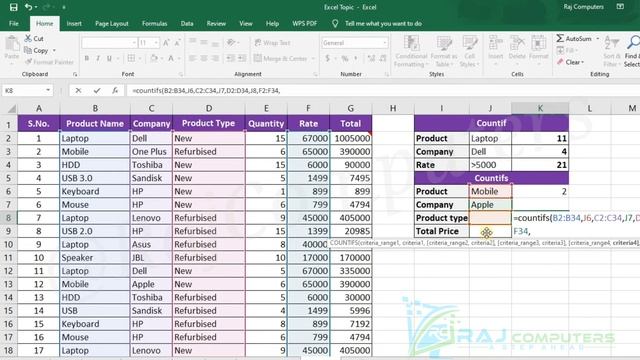
Task: Click the Fill Color bucket icon
Action: click(154, 58)
